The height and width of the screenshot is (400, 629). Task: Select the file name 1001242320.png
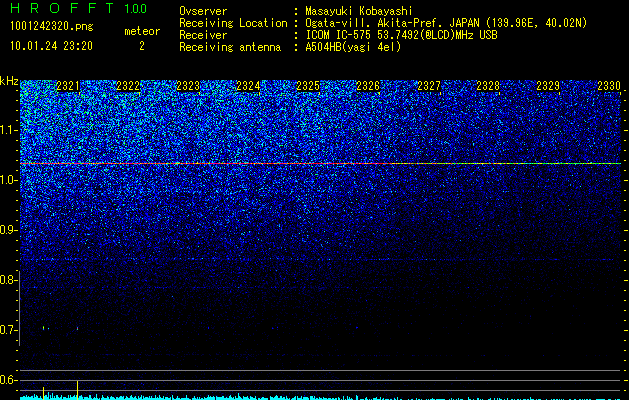click(52, 26)
